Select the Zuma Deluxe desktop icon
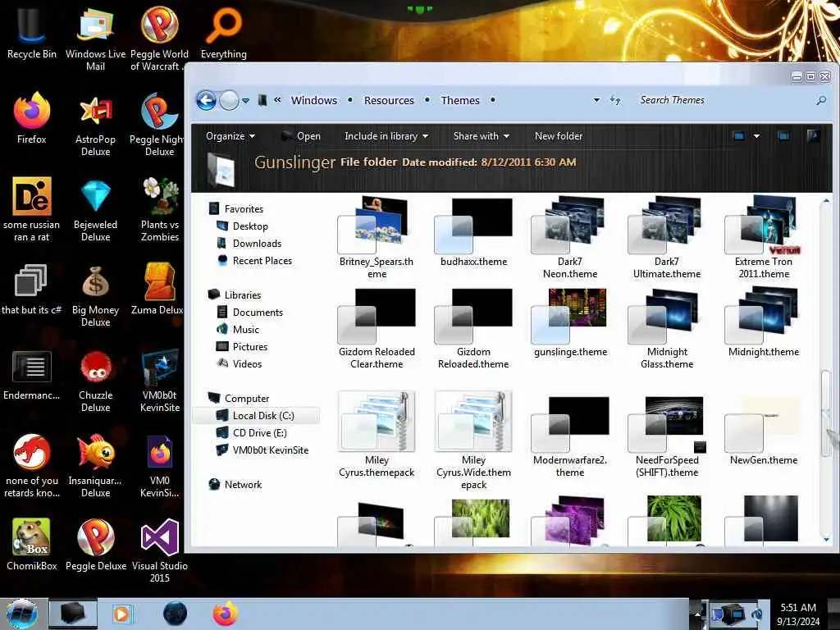Screen dimensions: 840x630 pyautogui.click(x=158, y=288)
